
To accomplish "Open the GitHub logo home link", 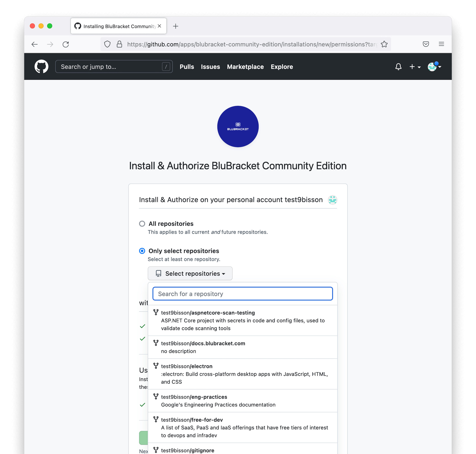I will coord(41,67).
